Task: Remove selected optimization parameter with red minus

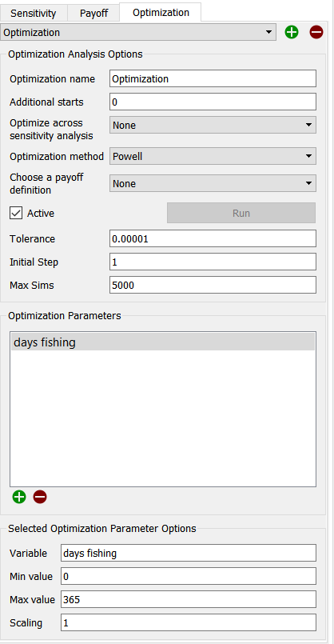Action: coord(40,497)
